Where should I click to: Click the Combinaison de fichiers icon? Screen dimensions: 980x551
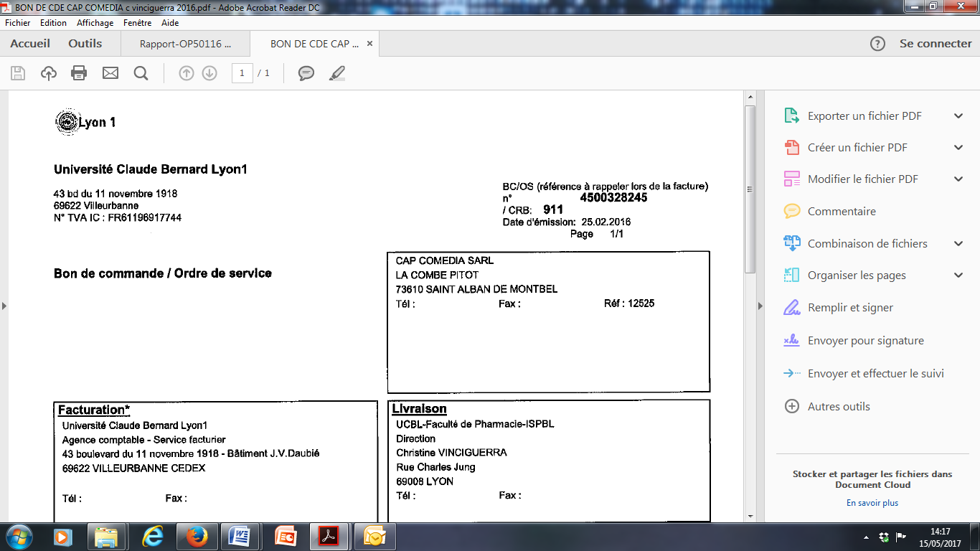791,243
